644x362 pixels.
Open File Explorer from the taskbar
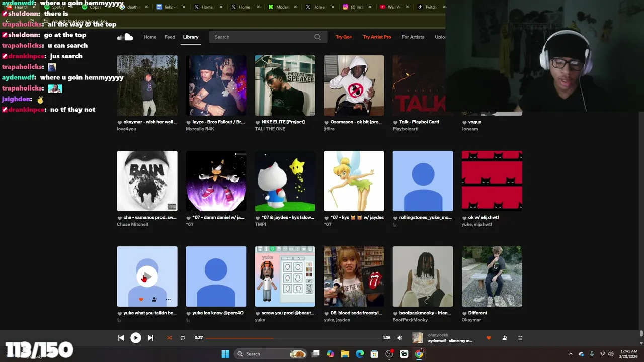click(x=345, y=354)
